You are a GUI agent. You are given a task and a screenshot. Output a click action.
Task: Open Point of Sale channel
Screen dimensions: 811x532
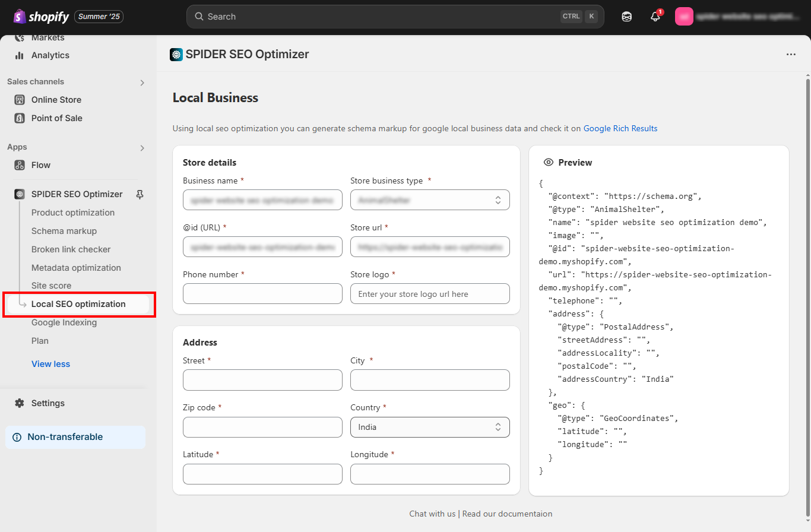coord(56,118)
